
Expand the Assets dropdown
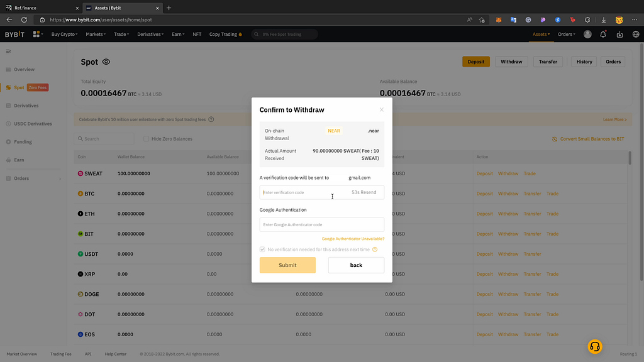541,35
